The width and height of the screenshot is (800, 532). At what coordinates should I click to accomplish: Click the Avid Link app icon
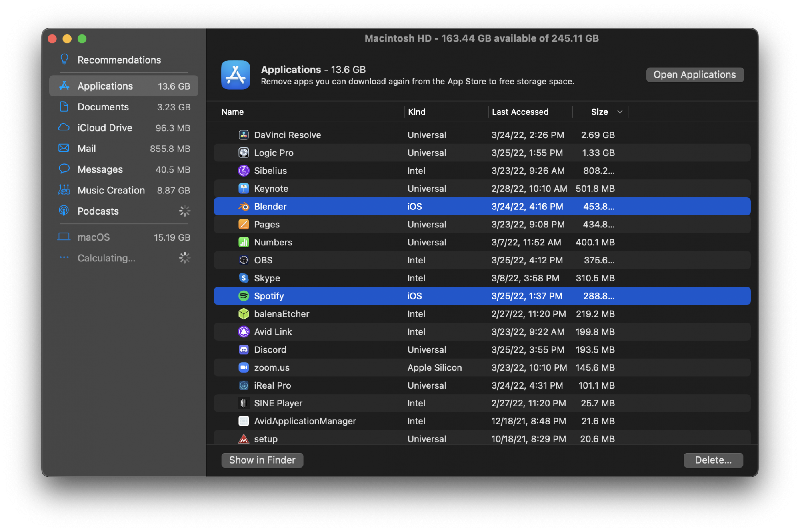click(244, 332)
